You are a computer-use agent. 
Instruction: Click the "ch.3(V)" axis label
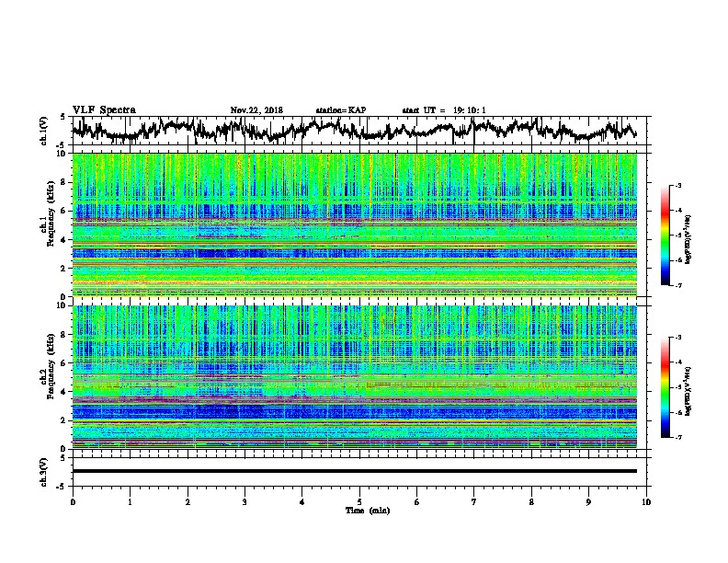click(x=44, y=472)
